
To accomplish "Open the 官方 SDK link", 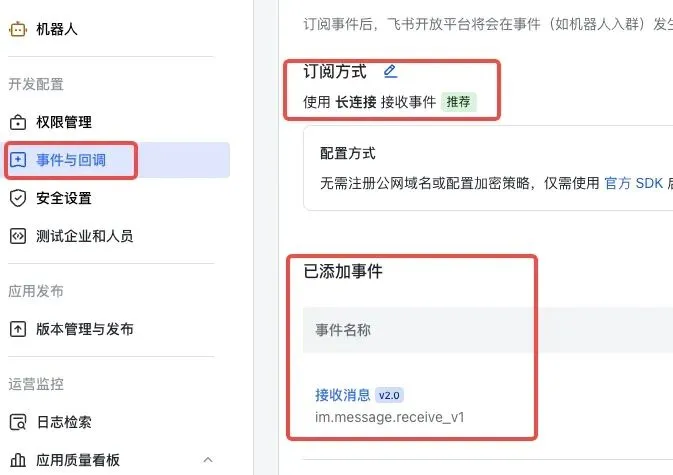I will pos(634,183).
